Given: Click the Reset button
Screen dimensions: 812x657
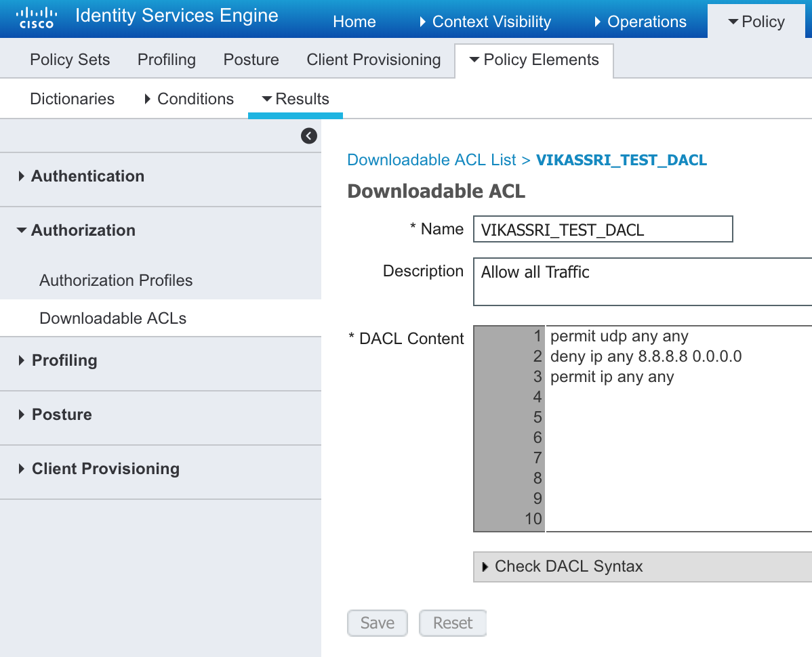Looking at the screenshot, I should click(453, 623).
